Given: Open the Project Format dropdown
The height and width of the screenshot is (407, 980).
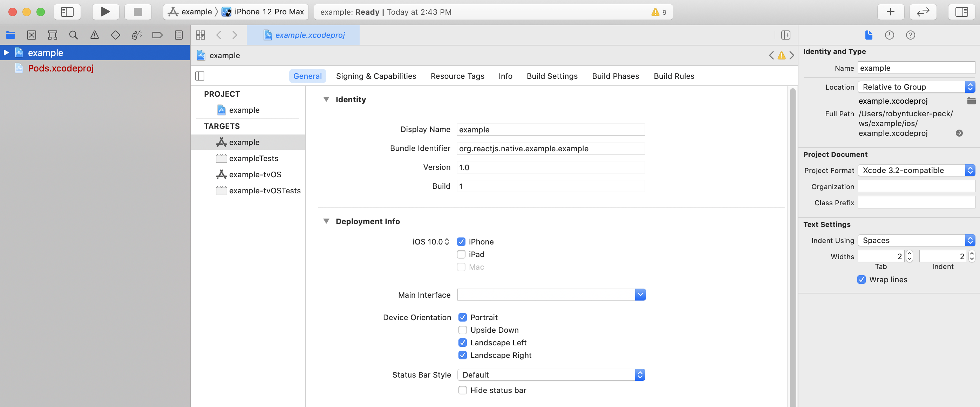Looking at the screenshot, I should click(x=916, y=170).
